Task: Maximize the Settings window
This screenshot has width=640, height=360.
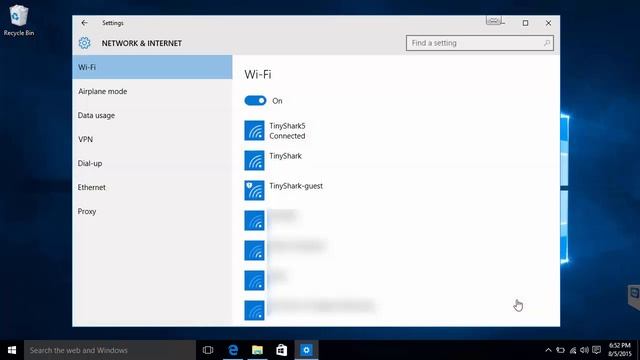Action: tap(525, 23)
